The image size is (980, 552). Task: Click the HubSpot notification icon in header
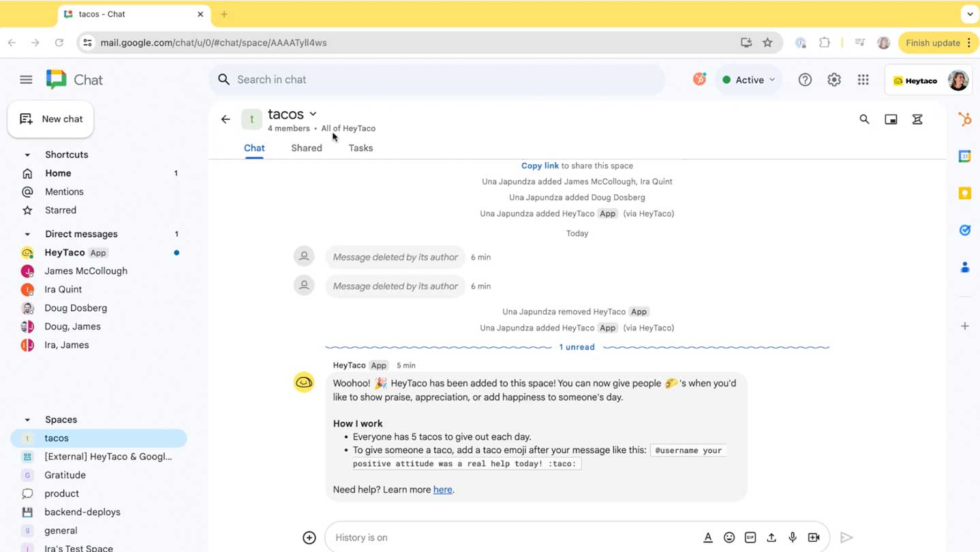pyautogui.click(x=700, y=79)
